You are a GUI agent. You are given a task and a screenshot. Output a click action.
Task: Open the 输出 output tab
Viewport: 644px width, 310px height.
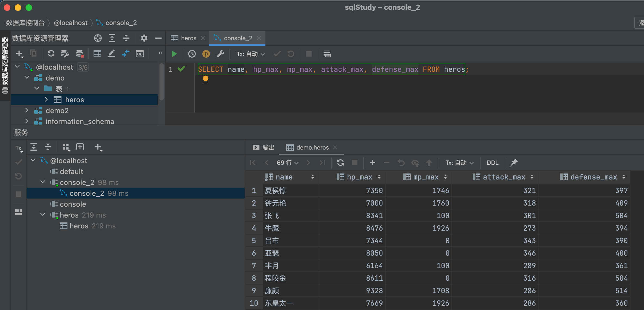(x=264, y=147)
